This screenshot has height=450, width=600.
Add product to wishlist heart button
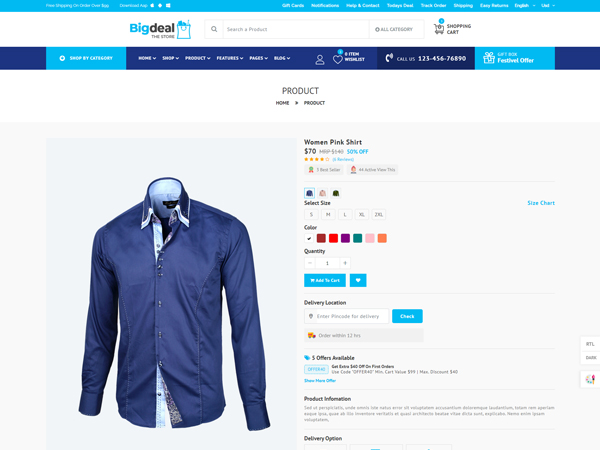pos(358,280)
